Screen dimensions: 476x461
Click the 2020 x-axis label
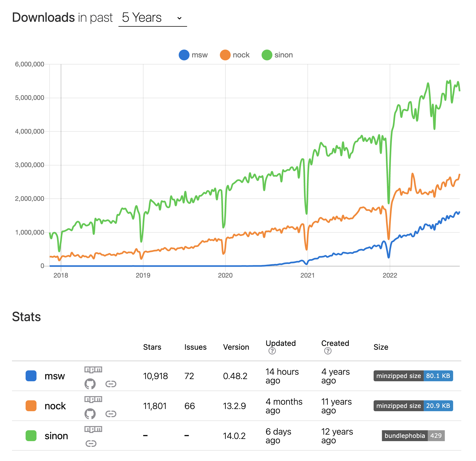pyautogui.click(x=225, y=275)
